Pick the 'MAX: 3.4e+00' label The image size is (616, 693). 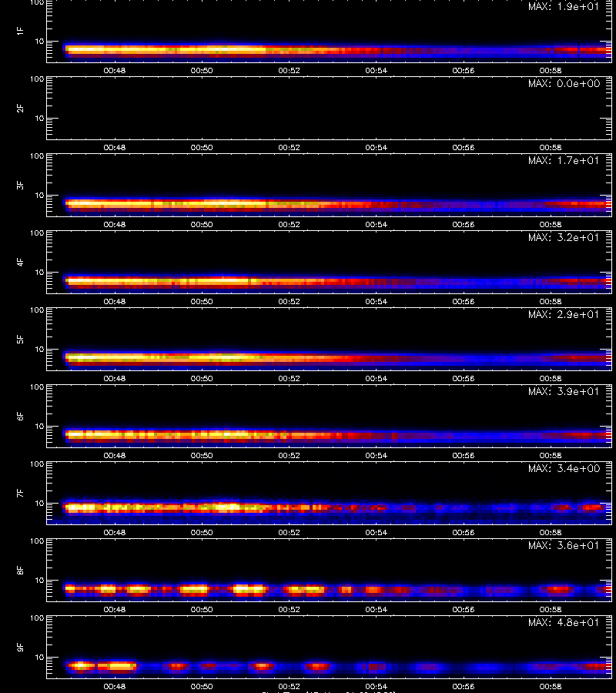(564, 468)
